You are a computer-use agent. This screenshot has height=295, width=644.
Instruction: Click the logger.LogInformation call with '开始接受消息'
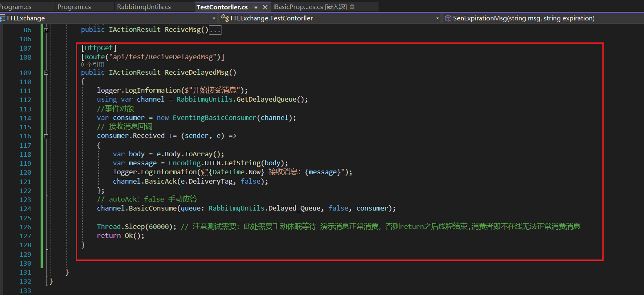pos(172,90)
